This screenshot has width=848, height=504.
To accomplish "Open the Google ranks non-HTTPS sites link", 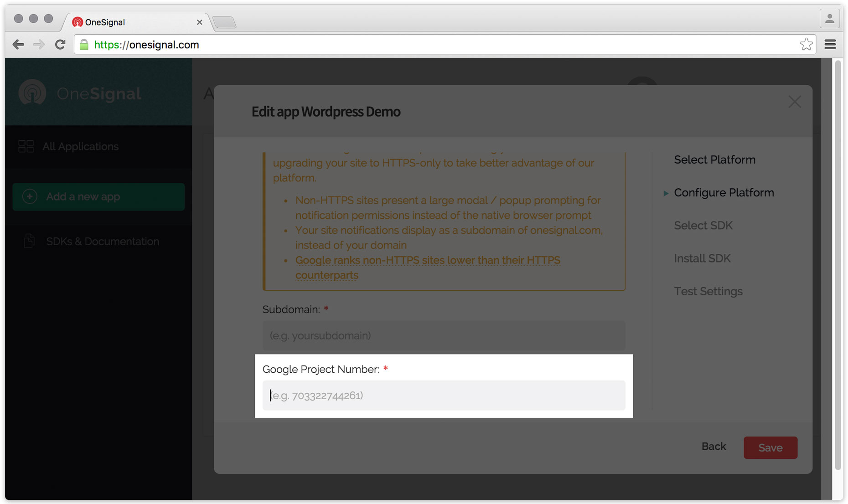I will pos(427,260).
